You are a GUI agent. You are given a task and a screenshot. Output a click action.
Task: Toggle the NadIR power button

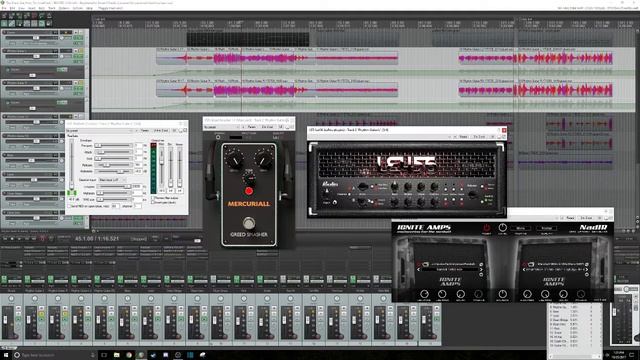pyautogui.click(x=487, y=228)
